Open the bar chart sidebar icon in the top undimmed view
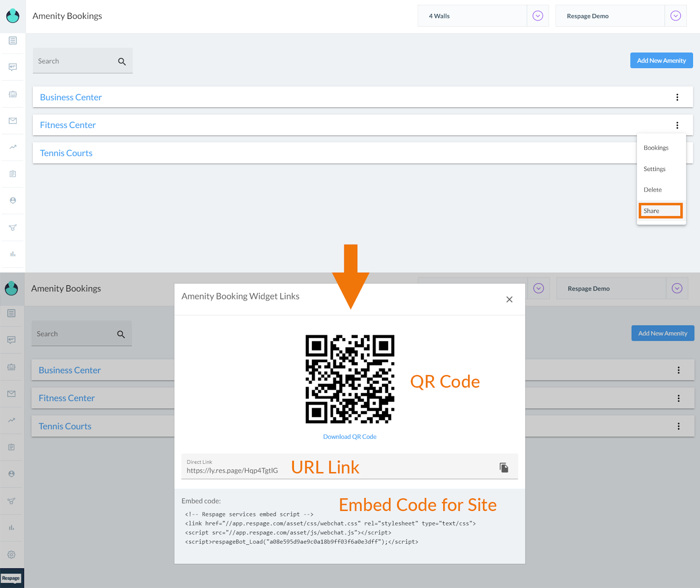Image resolution: width=700 pixels, height=588 pixels. [x=13, y=254]
